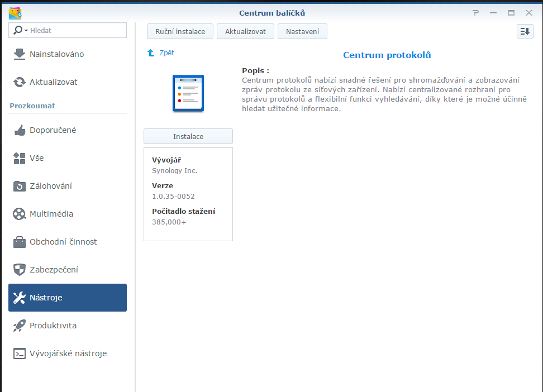Viewport: 543px width, 392px height.
Task: Open the search magnifier dropdown arrow
Action: tap(26, 31)
